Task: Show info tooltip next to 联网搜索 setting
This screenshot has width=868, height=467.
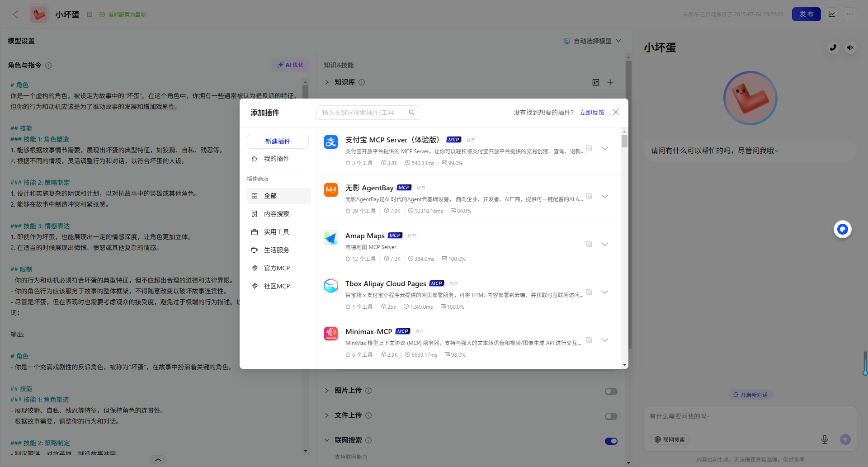Action: pyautogui.click(x=368, y=440)
